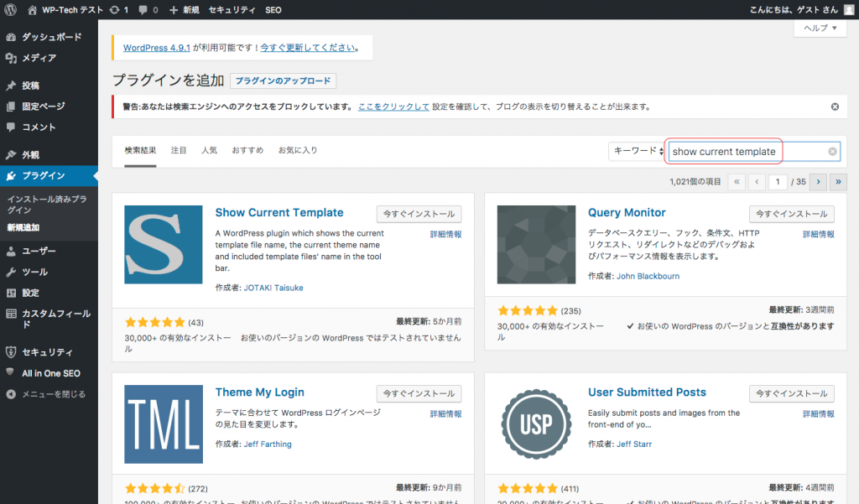Open the こんにちは、ゲスト さん account menu
Screen dimensions: 859x504
794,10
